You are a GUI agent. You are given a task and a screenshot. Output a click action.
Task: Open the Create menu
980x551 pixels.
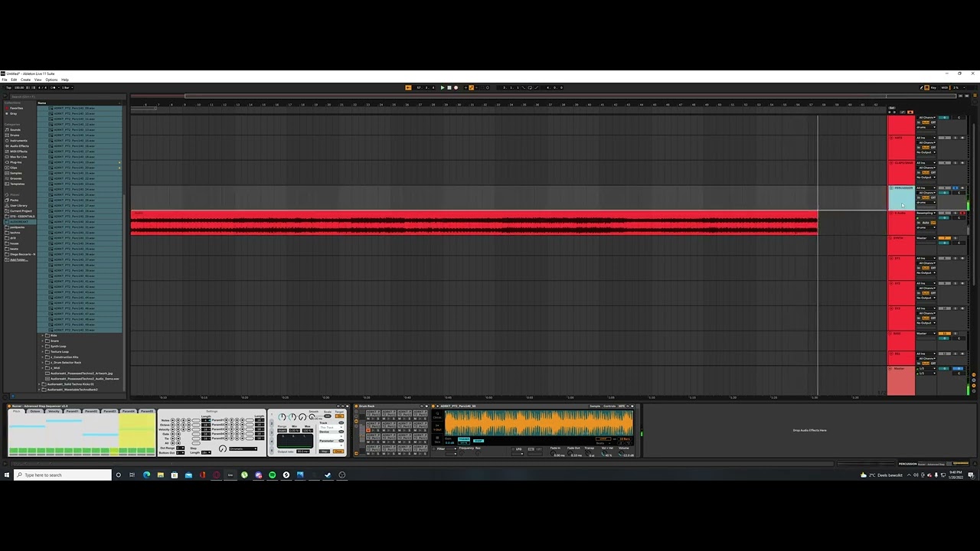click(25, 80)
